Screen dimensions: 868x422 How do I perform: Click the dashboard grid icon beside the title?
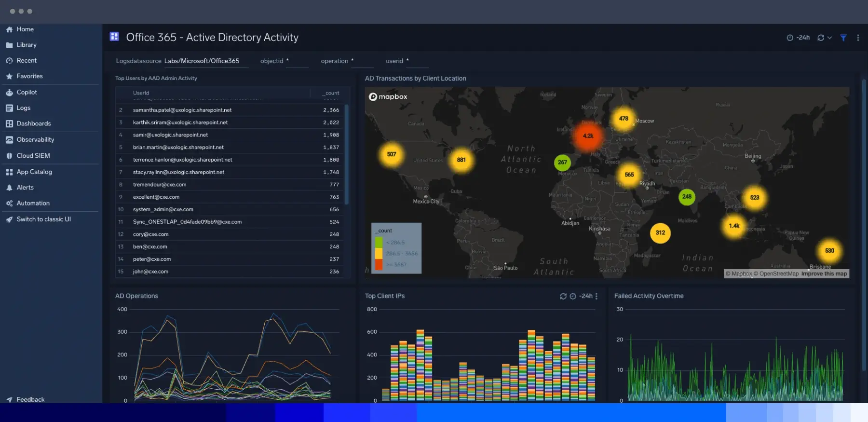point(114,37)
